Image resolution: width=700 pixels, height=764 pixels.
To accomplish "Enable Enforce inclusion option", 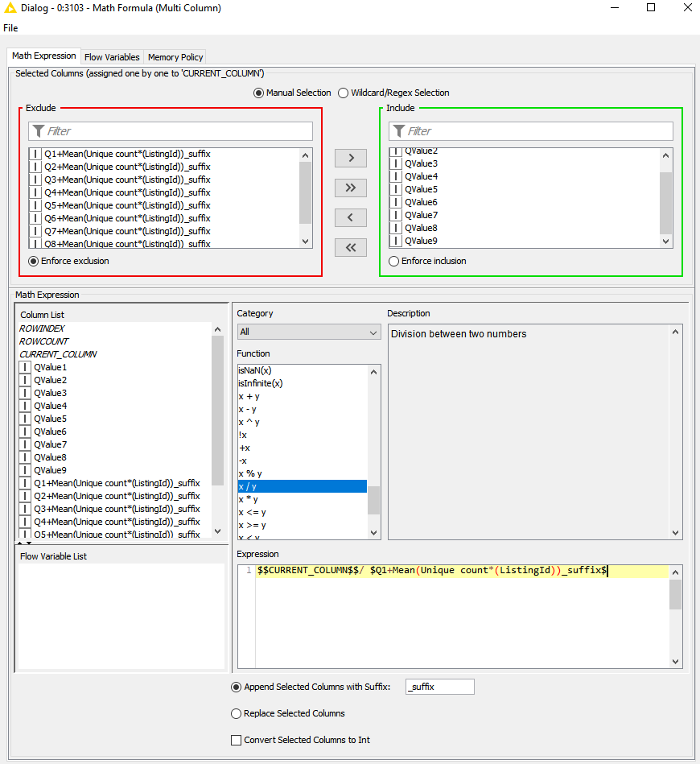I will tap(393, 261).
